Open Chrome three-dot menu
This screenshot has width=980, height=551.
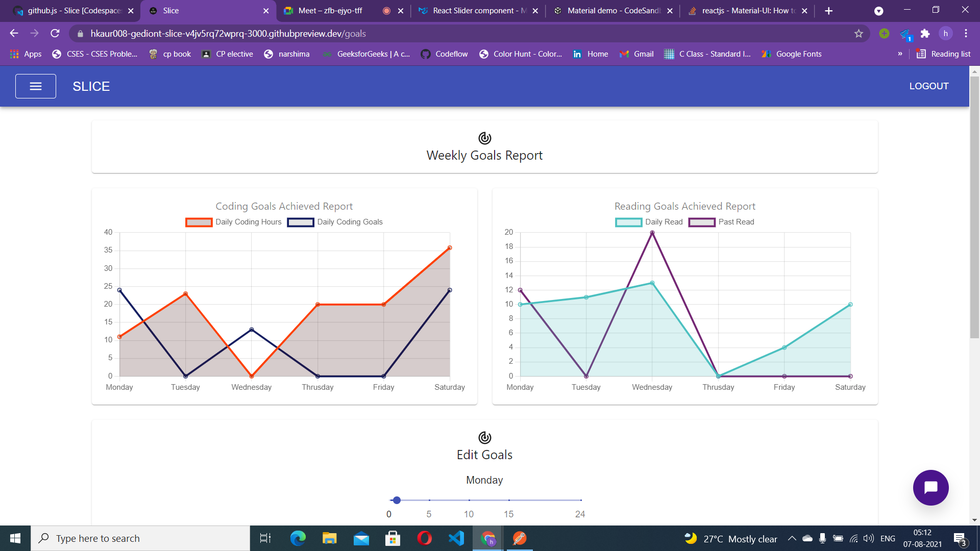coord(966,34)
